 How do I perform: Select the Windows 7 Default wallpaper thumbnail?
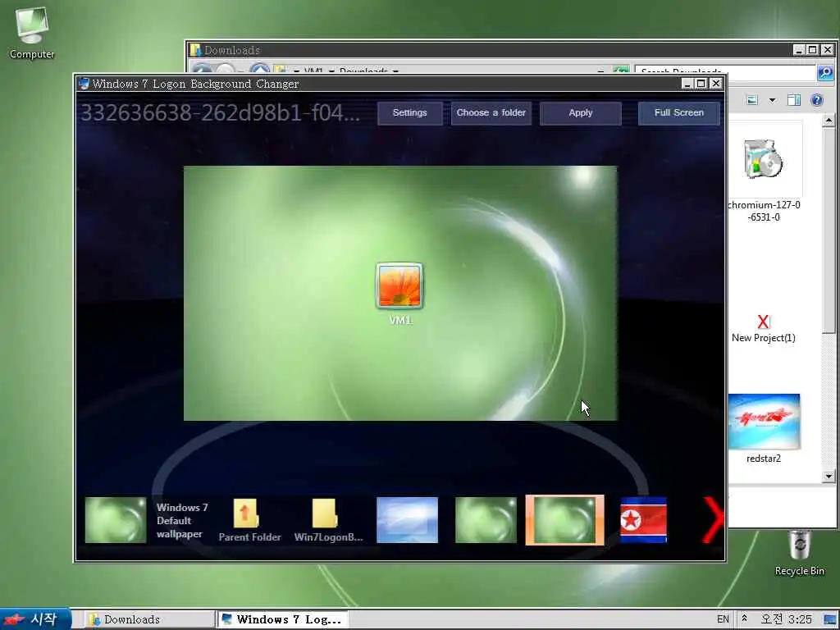point(116,520)
